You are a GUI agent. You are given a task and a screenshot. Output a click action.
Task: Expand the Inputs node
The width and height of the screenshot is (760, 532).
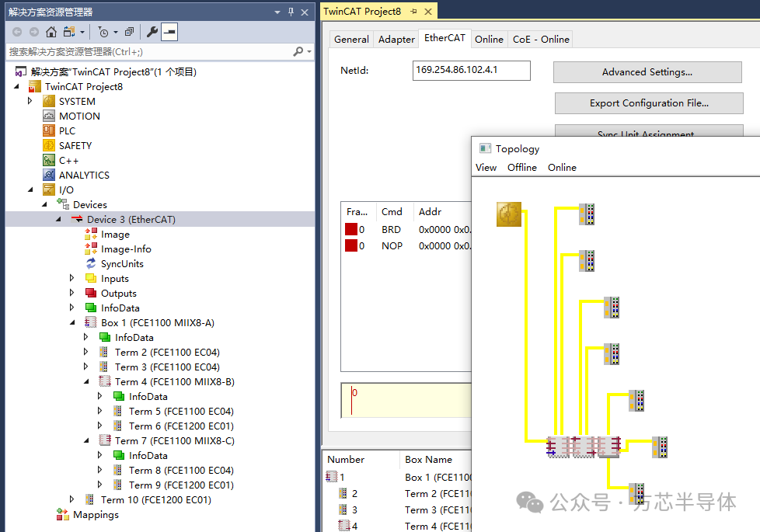point(71,278)
